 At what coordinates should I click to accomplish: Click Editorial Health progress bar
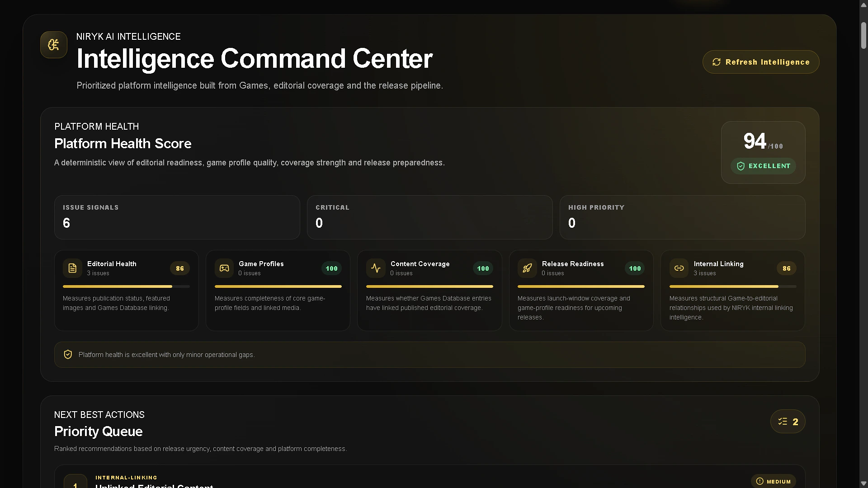tap(126, 286)
